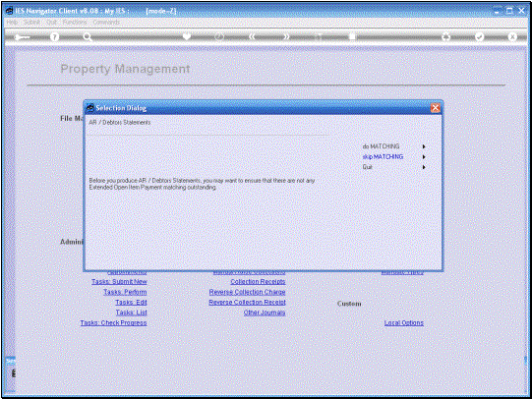Viewport: 532px width, 399px height.
Task: Open the Help menu
Action: pyautogui.click(x=12, y=22)
